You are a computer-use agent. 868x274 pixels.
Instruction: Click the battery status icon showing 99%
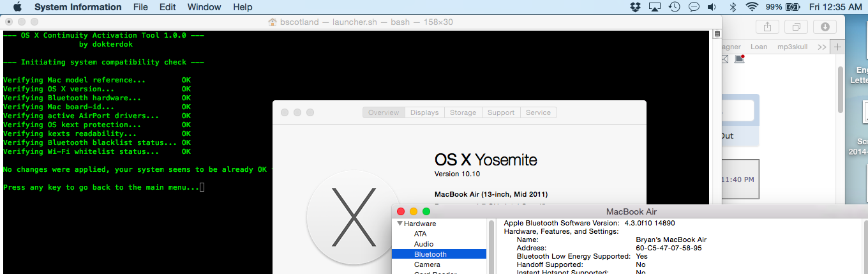coord(783,7)
